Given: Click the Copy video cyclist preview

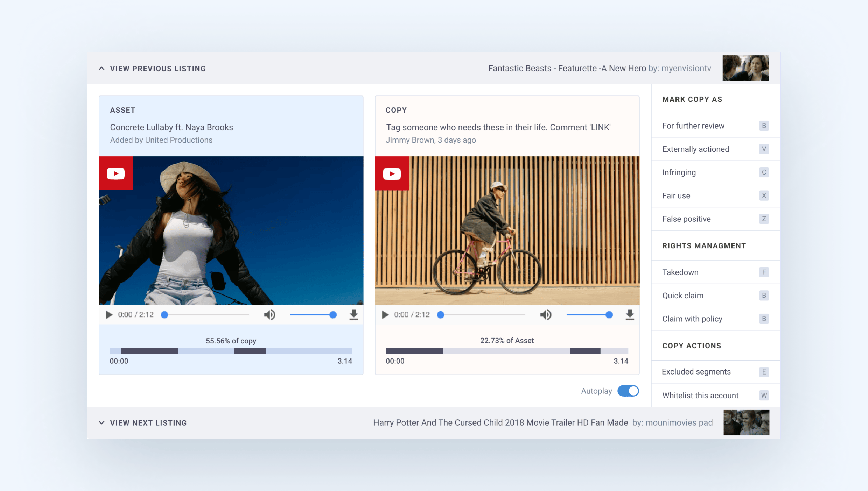Looking at the screenshot, I should click(507, 231).
